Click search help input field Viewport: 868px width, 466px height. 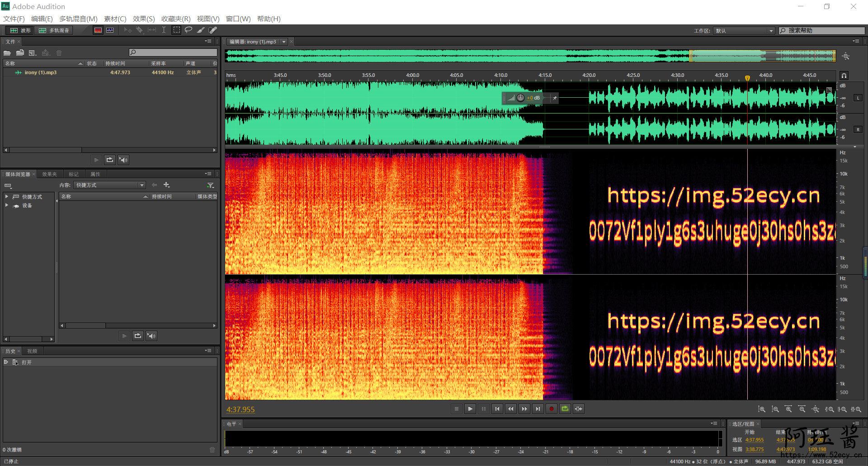click(x=822, y=31)
